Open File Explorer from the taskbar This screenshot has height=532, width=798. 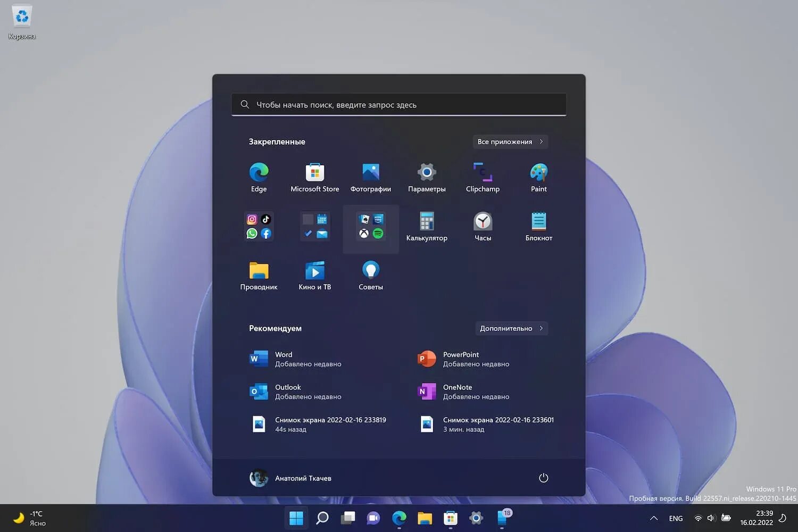point(425,518)
